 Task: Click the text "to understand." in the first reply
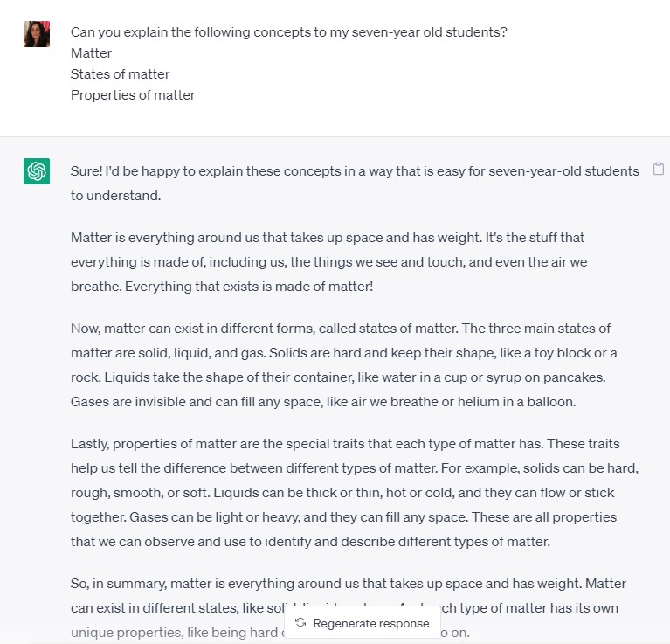pos(116,195)
